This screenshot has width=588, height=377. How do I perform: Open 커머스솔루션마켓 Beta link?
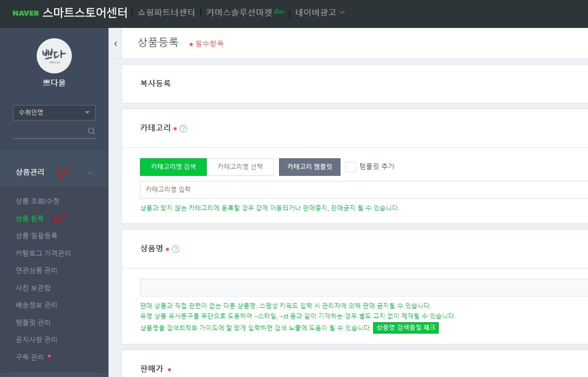pyautogui.click(x=245, y=12)
